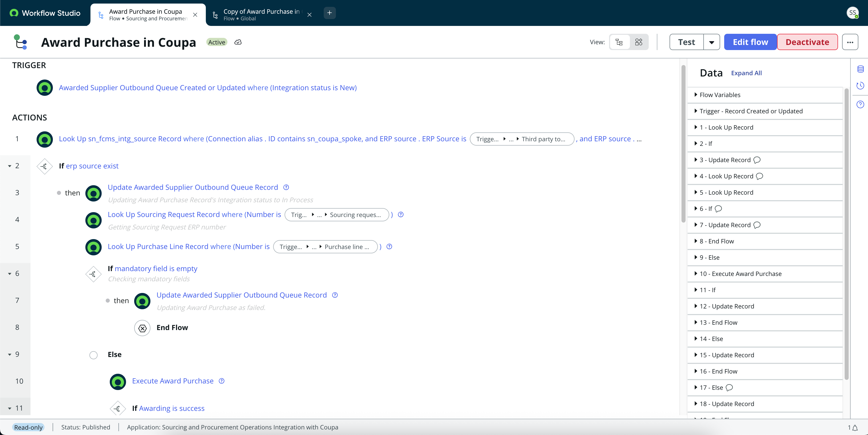The width and height of the screenshot is (868, 435).
Task: Click the cloud sync icon next to Active
Action: point(238,42)
